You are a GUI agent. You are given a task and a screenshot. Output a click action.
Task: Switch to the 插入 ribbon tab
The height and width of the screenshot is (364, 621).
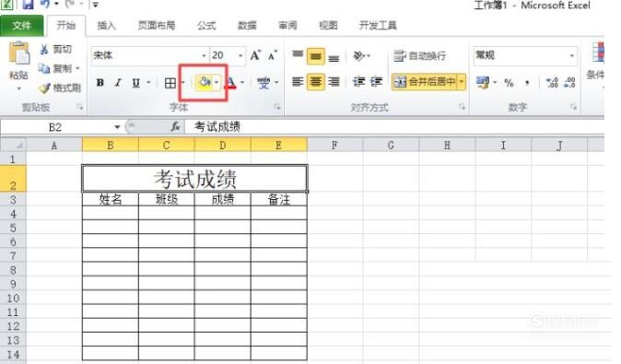point(106,26)
